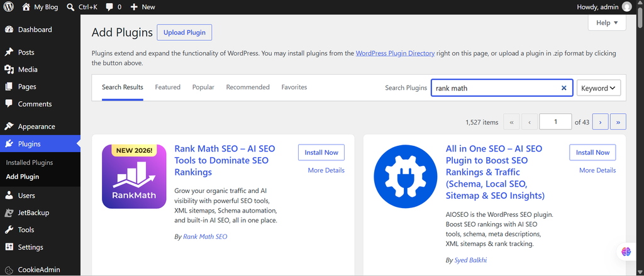The width and height of the screenshot is (644, 276).
Task: Clear the plugin search field
Action: [x=564, y=88]
